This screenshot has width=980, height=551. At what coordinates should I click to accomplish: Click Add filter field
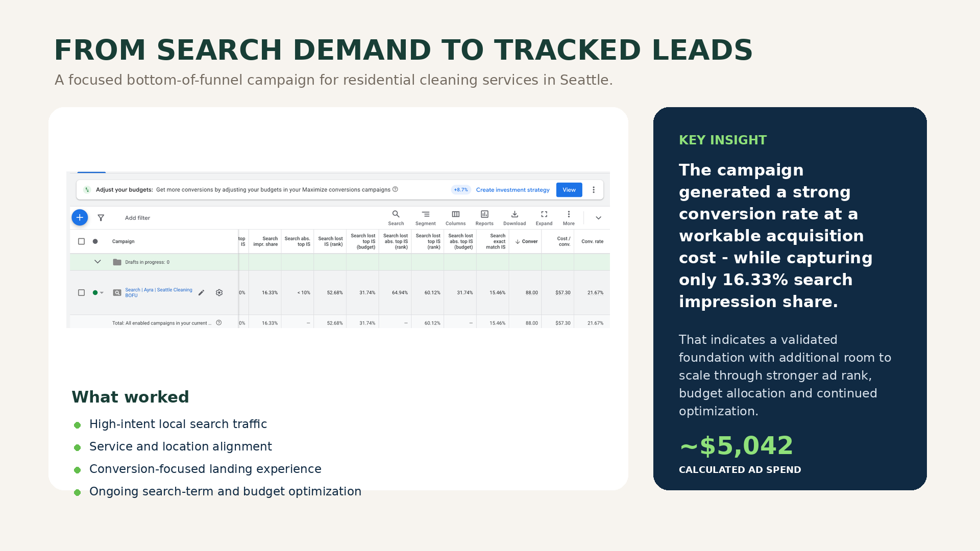[137, 218]
